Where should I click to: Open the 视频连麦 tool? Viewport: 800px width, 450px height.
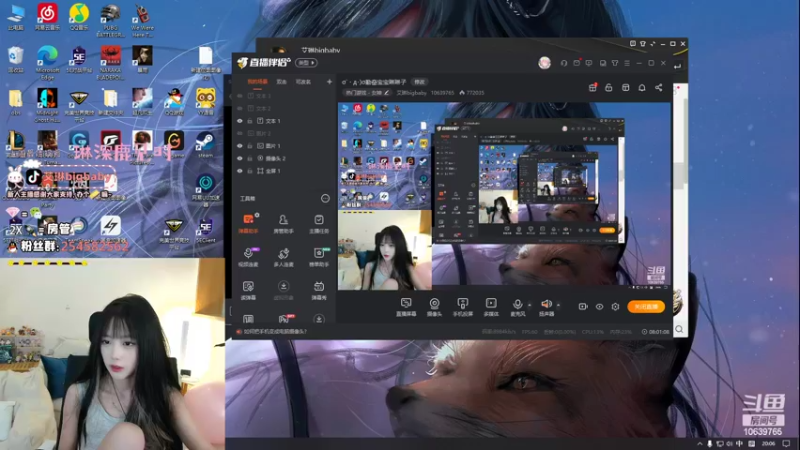[248, 257]
